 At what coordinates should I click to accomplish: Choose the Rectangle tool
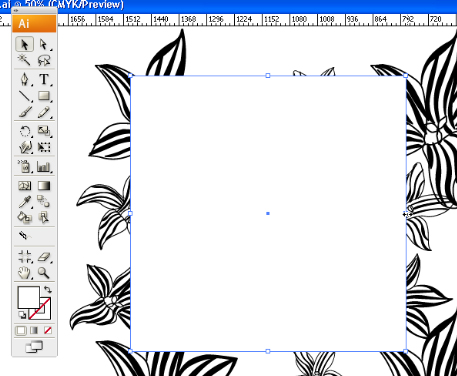44,96
